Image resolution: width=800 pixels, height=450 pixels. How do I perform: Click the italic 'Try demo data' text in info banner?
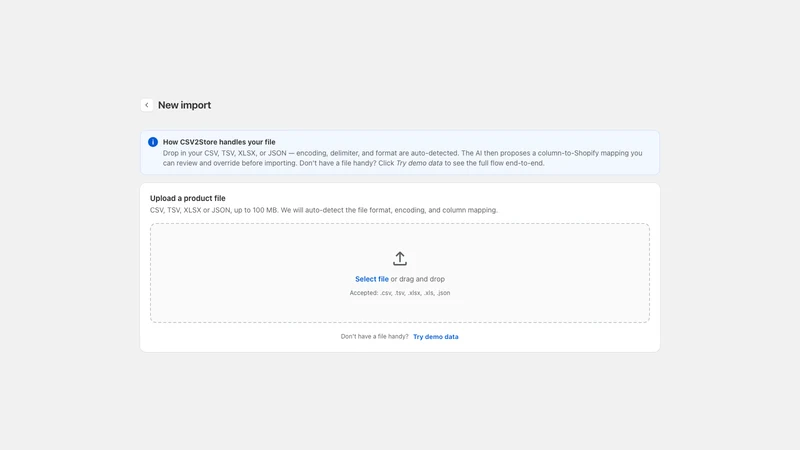click(x=419, y=163)
